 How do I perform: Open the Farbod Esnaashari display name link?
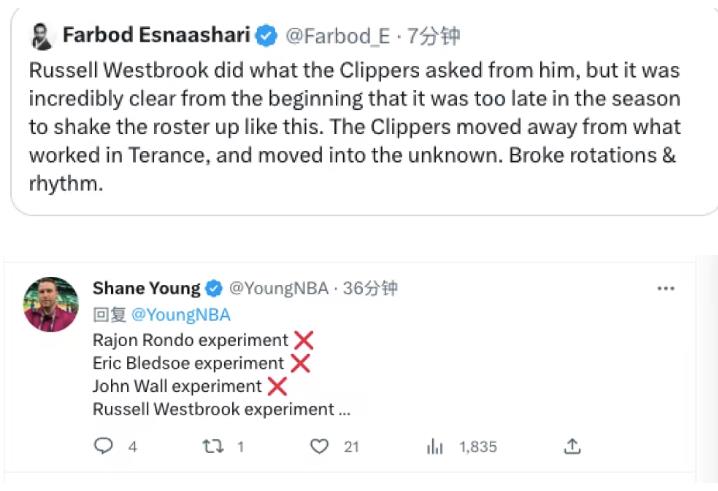(155, 36)
